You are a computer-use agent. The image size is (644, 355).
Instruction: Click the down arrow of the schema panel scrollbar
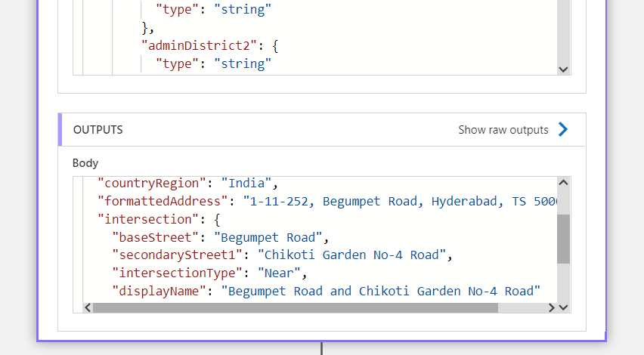(563, 69)
